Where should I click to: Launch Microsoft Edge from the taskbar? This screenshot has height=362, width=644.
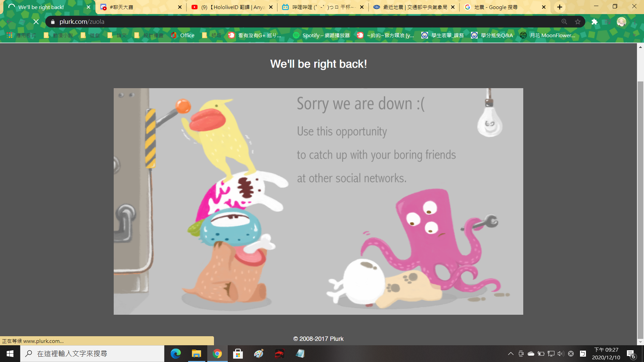[175, 354]
